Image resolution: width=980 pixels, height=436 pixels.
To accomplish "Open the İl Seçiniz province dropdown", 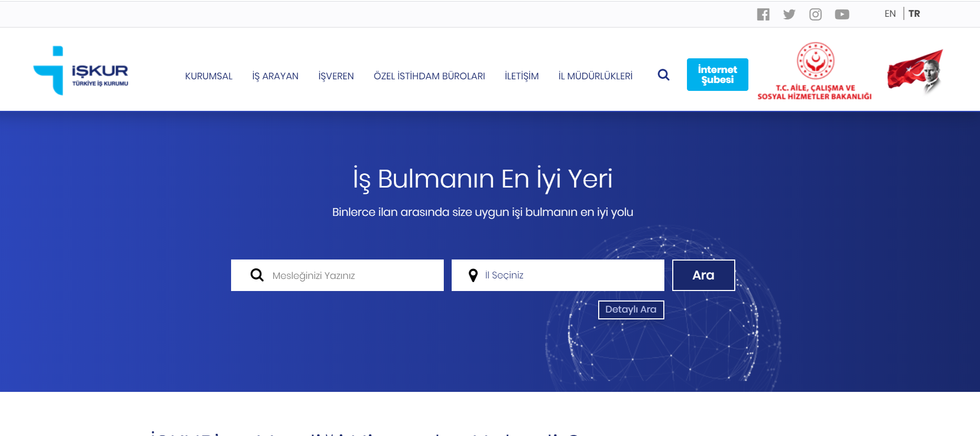I will 557,275.
